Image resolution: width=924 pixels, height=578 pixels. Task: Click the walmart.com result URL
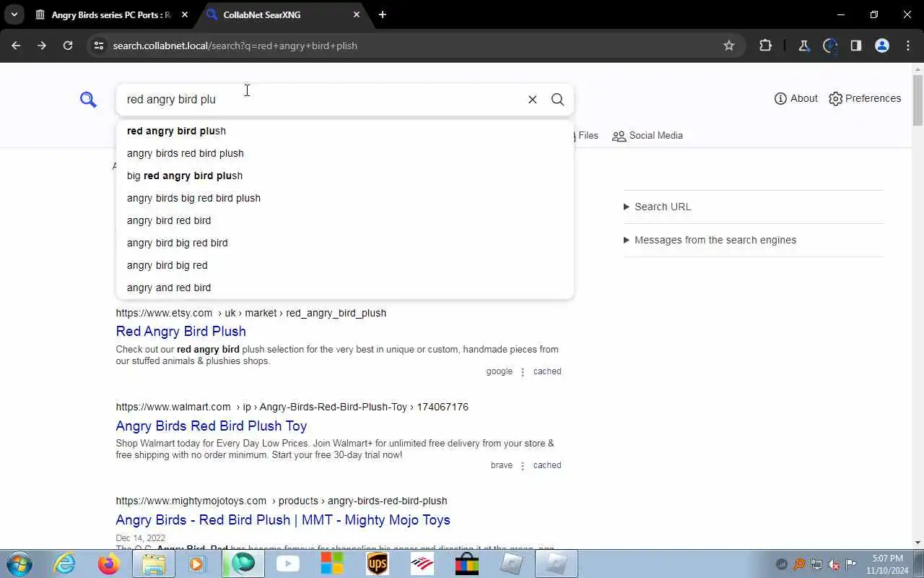(x=292, y=407)
